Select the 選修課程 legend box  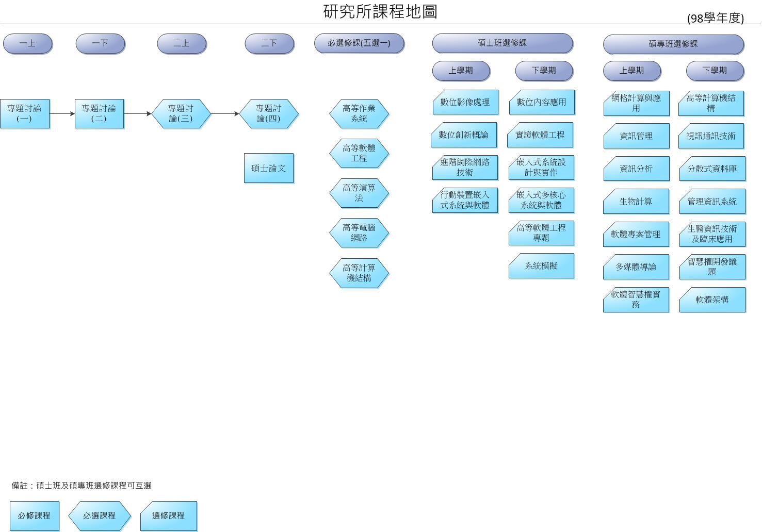(x=169, y=516)
